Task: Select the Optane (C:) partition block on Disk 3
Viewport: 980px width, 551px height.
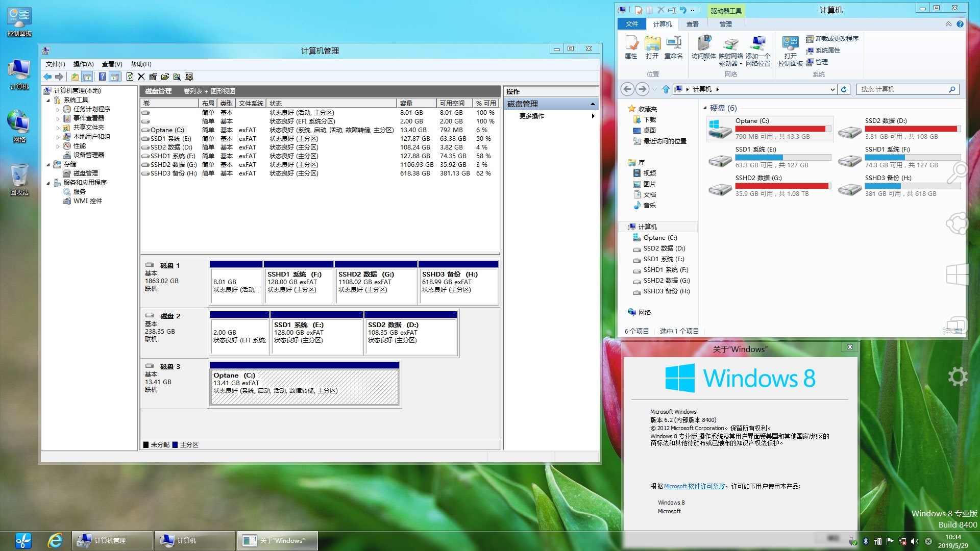Action: point(304,383)
